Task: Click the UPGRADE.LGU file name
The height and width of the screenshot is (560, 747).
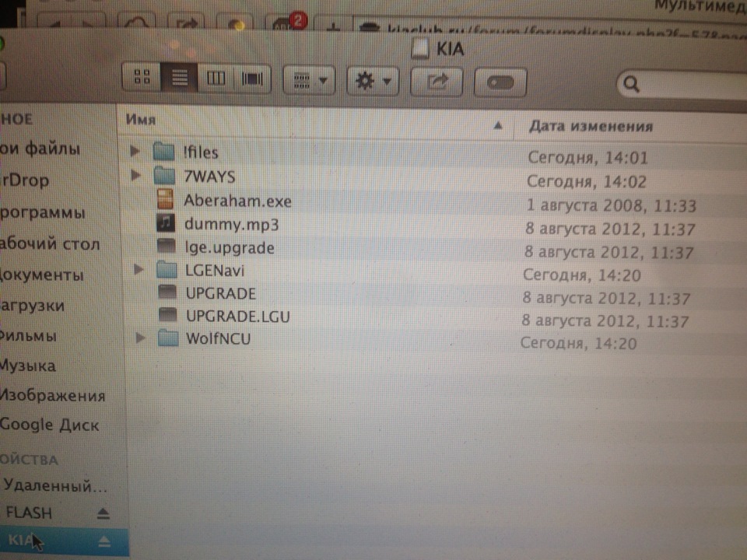Action: coord(238,317)
